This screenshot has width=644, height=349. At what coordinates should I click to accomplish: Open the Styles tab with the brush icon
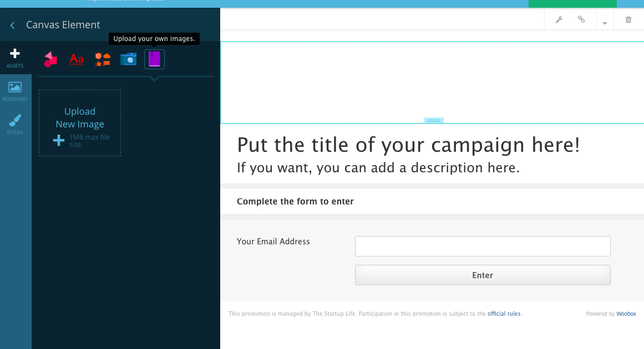pos(15,124)
